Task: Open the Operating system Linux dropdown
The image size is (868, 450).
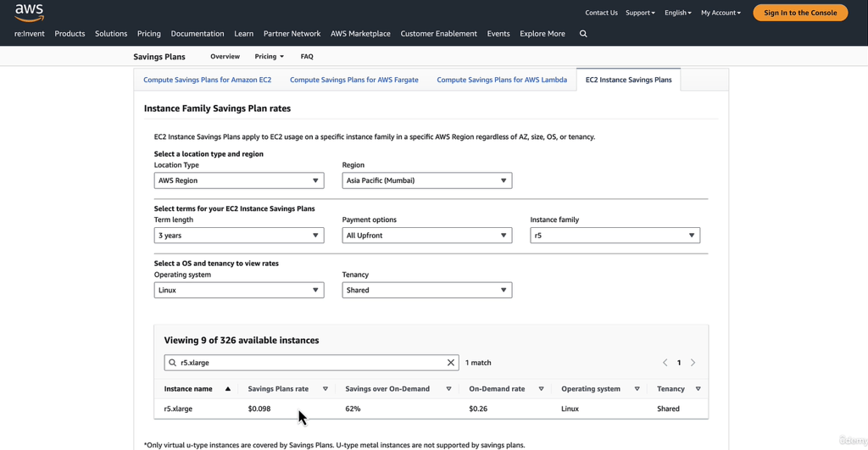Action: (239, 290)
